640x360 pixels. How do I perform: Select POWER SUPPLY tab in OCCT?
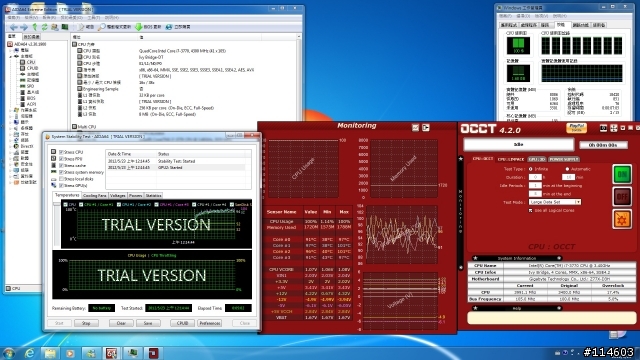point(564,159)
